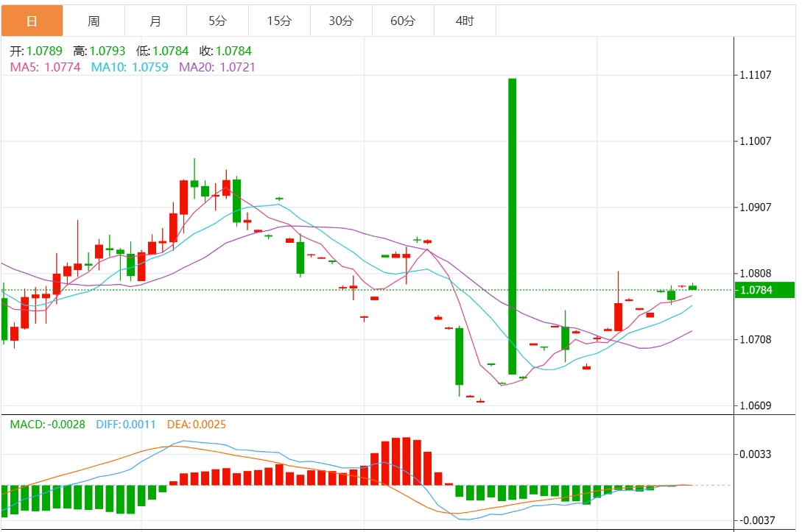Click the 0.0033 MACD axis label
The width and height of the screenshot is (802, 532).
coord(756,454)
